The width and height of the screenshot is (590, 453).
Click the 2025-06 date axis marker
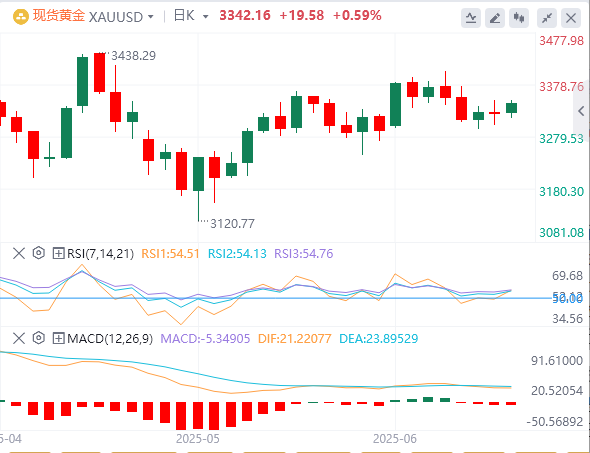point(395,439)
